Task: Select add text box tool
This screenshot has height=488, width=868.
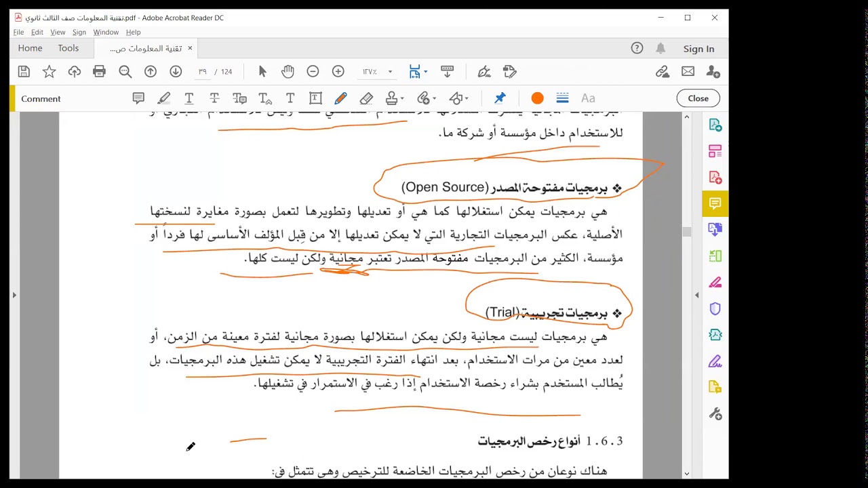Action: [x=315, y=98]
